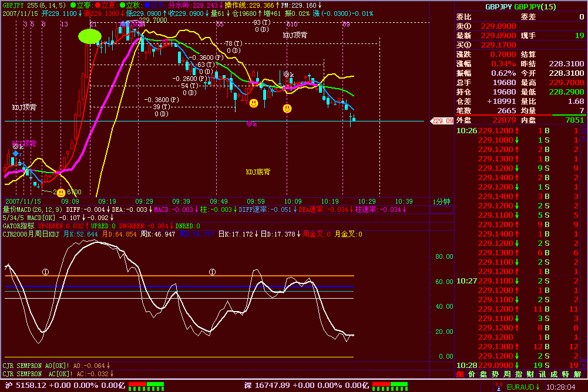Open the 盘 tab
Screen dimensions: 588x392
click(x=483, y=374)
